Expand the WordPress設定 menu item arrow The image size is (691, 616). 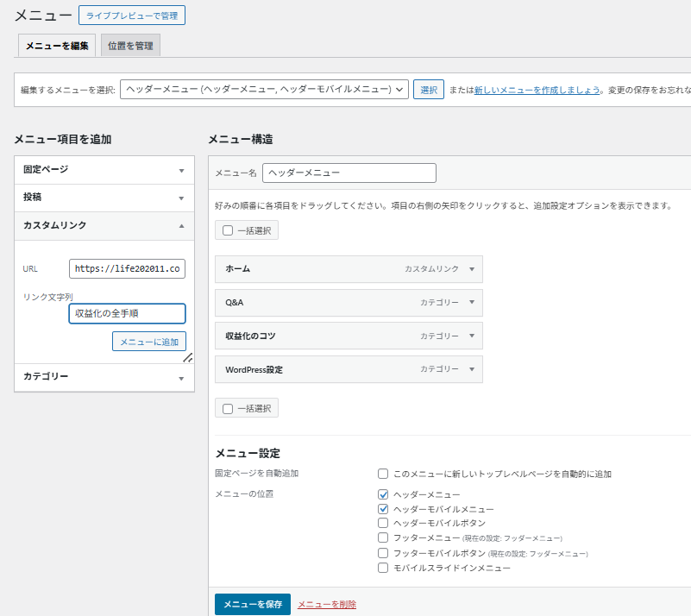[x=471, y=369]
